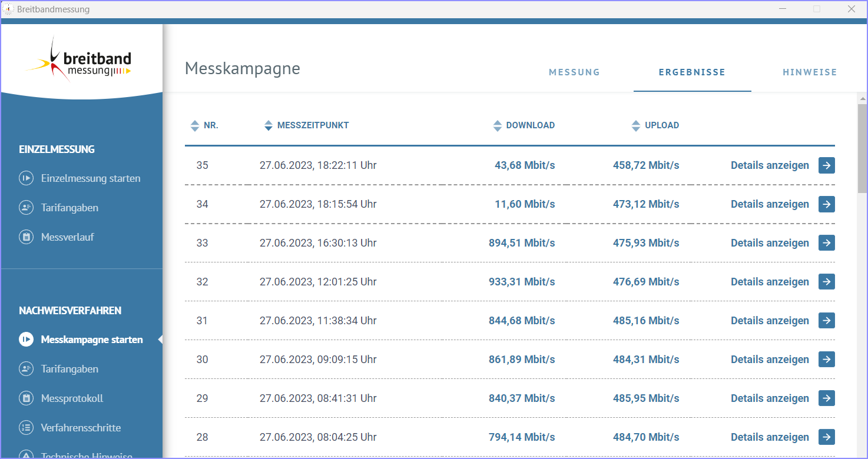Open Messprotokoll in the sidebar
868x459 pixels.
point(72,398)
